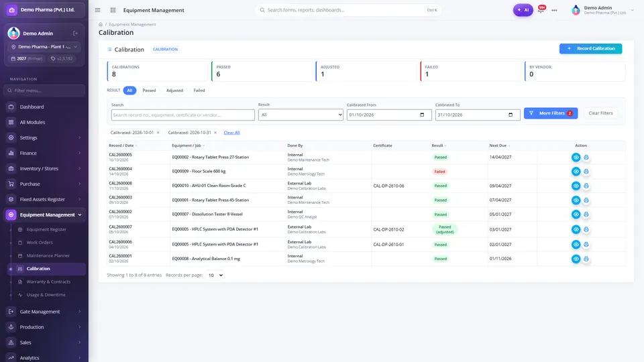644x362 pixels.
Task: Collapse the Equipment Management menu
Action: [44, 215]
